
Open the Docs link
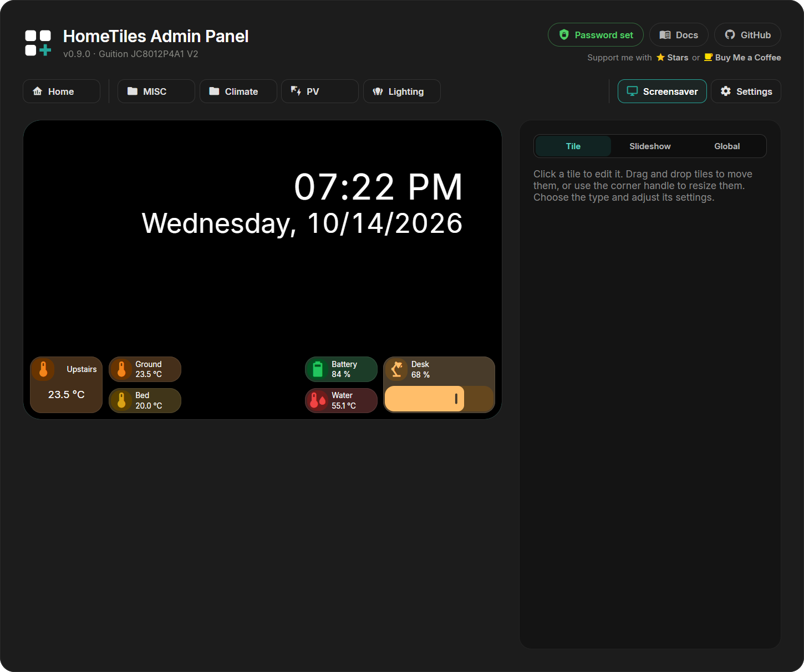click(x=679, y=35)
